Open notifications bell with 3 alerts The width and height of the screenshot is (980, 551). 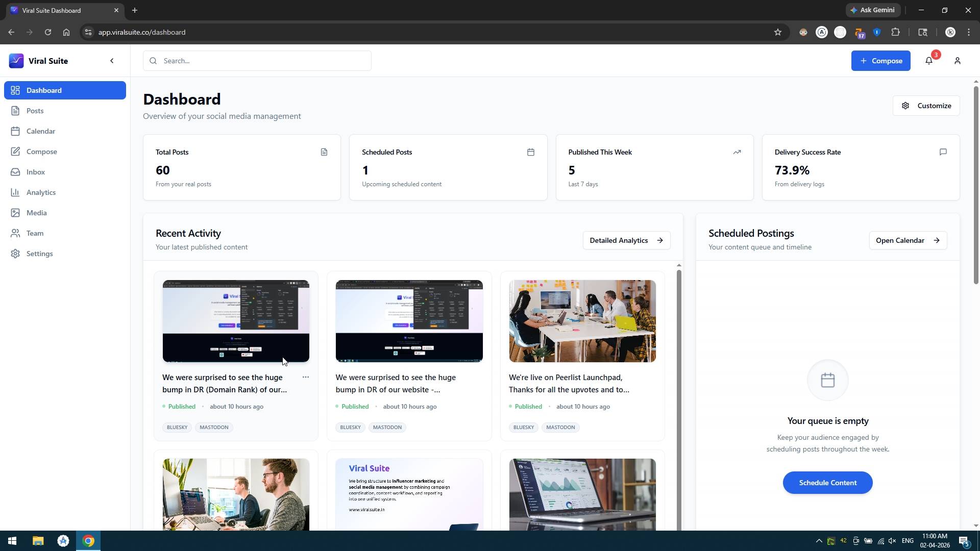click(929, 61)
